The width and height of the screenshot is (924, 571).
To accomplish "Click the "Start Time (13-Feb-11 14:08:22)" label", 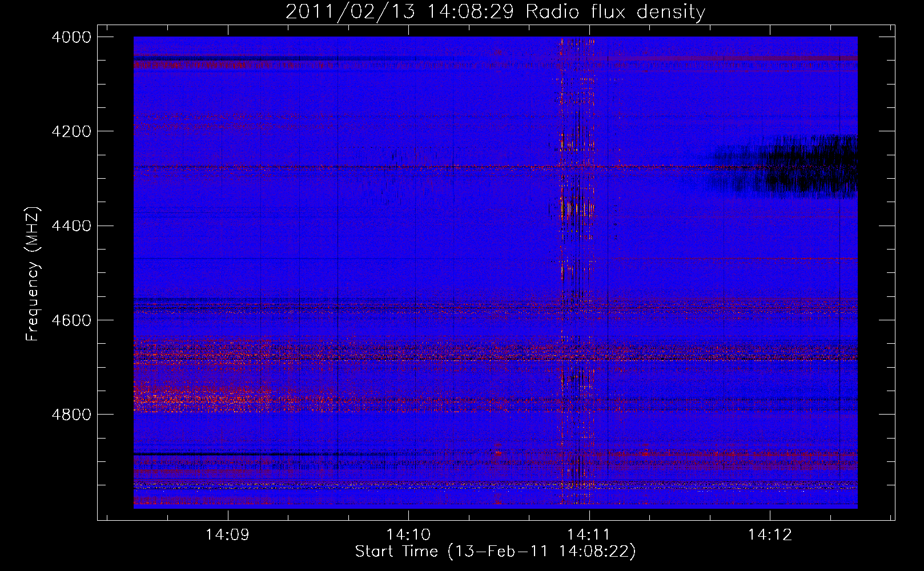I will pos(495,552).
